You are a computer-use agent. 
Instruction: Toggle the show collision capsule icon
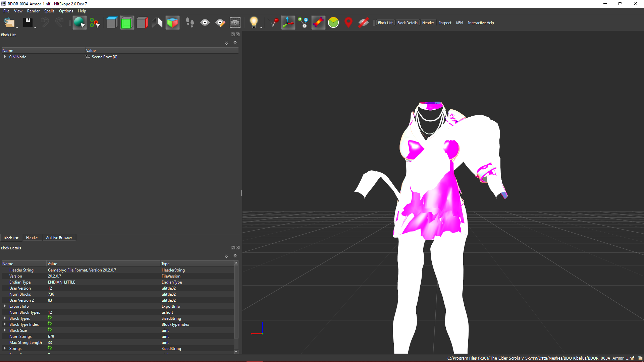[318, 23]
